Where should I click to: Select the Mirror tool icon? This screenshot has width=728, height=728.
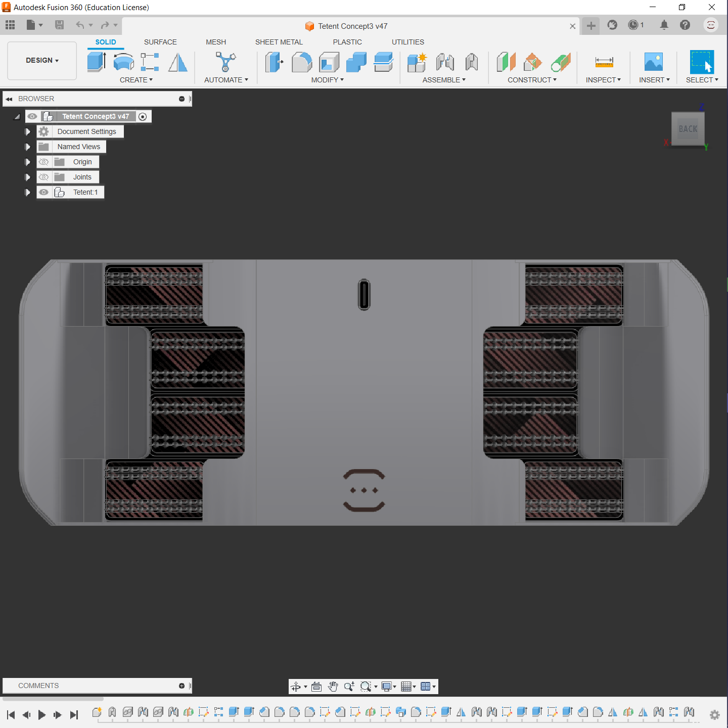[177, 62]
